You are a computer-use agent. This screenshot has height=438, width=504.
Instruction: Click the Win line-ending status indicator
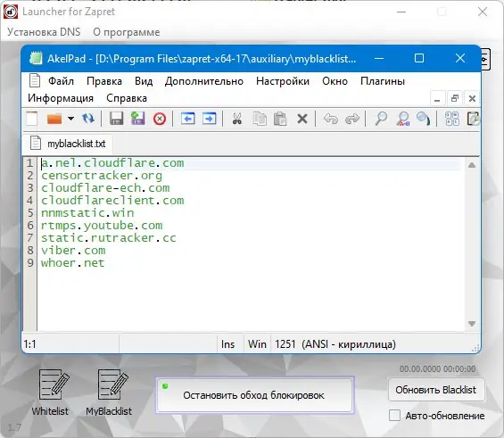(257, 344)
